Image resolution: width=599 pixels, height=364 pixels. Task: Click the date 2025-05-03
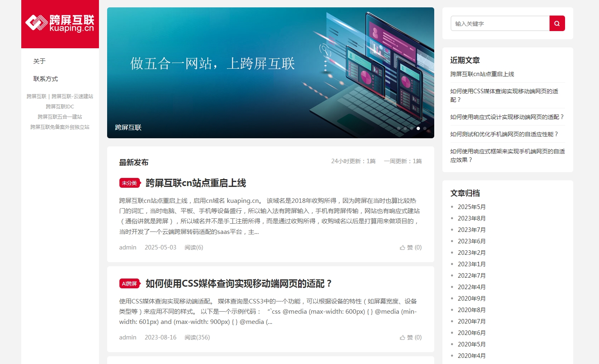[x=160, y=247]
